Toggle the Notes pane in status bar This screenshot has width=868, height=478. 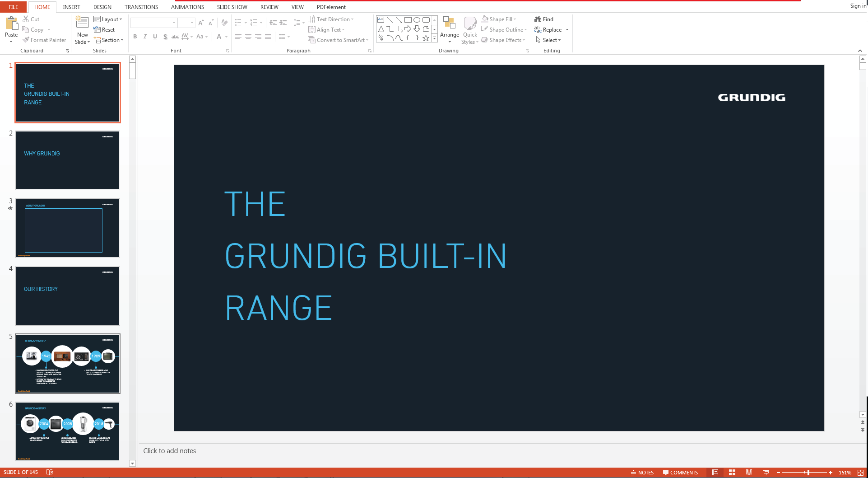[642, 473]
